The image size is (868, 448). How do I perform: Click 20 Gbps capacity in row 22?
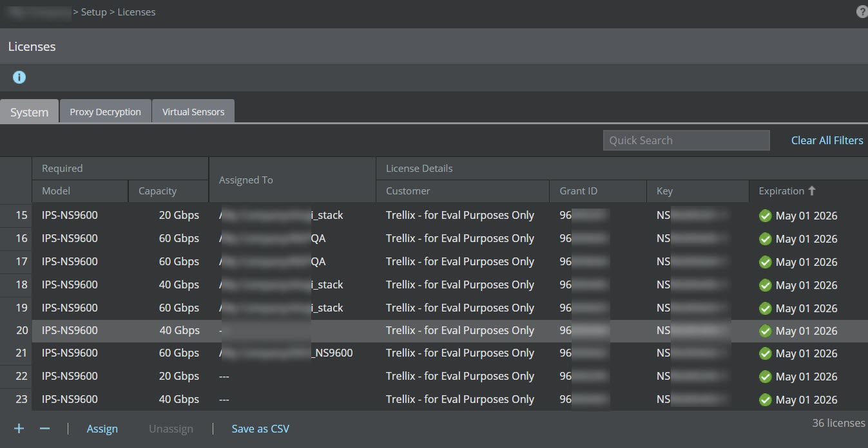click(179, 376)
